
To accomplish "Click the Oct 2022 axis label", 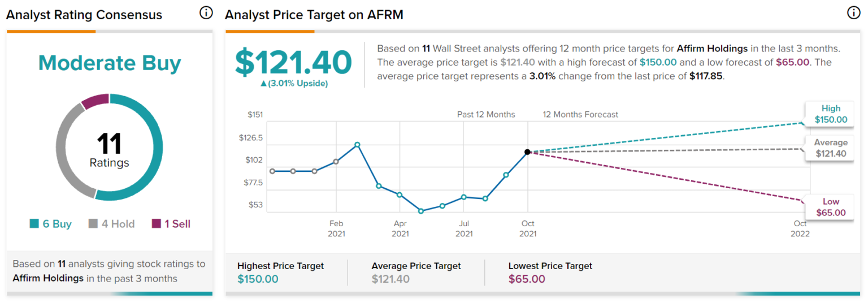I will pos(800,228).
